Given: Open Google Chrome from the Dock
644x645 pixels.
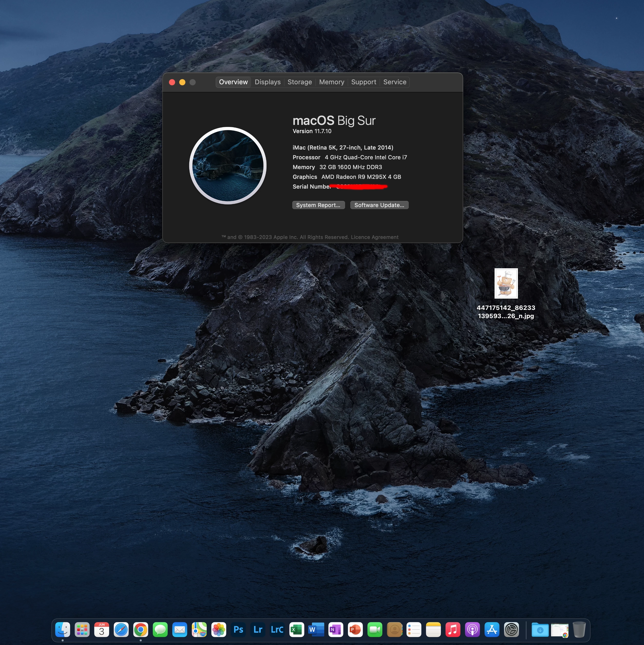Looking at the screenshot, I should coord(140,630).
